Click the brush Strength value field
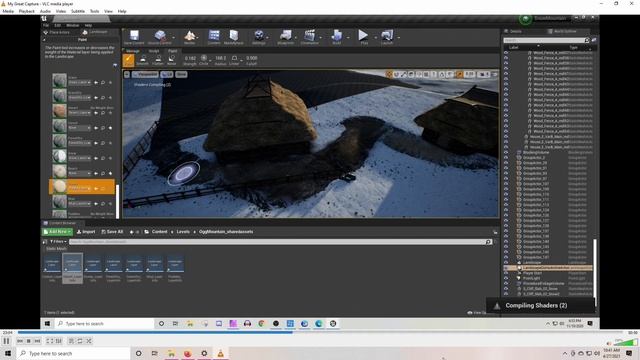Viewport: 640px width, 360px height. coord(190,58)
